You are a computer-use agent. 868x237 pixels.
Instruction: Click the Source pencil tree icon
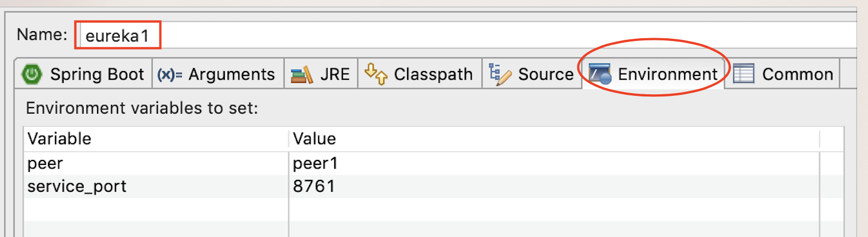pyautogui.click(x=500, y=74)
